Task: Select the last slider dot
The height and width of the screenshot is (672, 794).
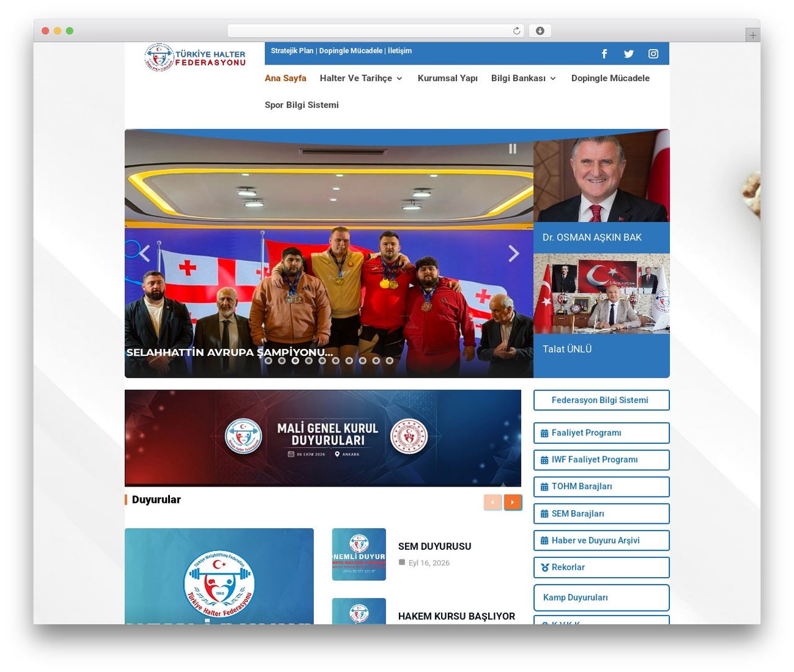Action: pos(390,361)
